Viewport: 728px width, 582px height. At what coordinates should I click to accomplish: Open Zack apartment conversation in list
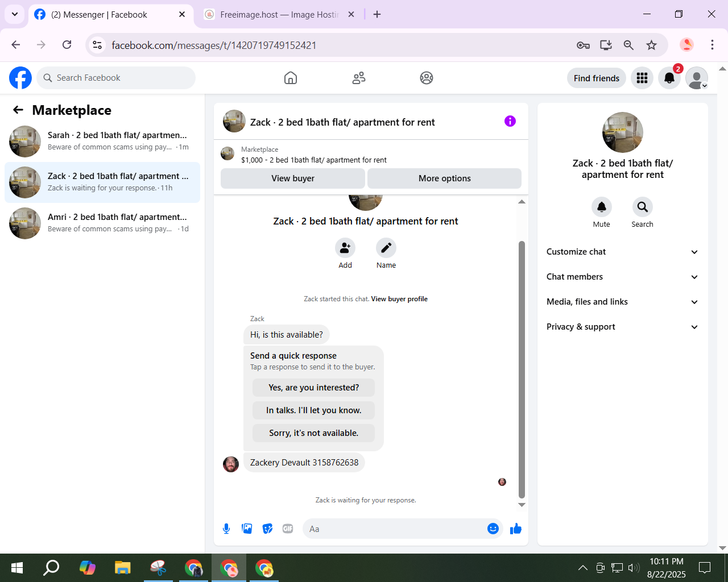tap(102, 182)
